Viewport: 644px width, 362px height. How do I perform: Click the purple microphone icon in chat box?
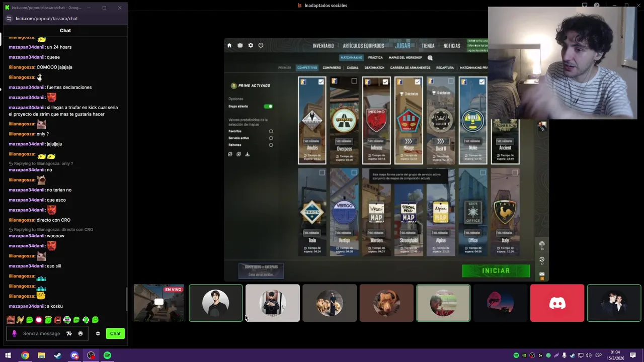pos(14,333)
